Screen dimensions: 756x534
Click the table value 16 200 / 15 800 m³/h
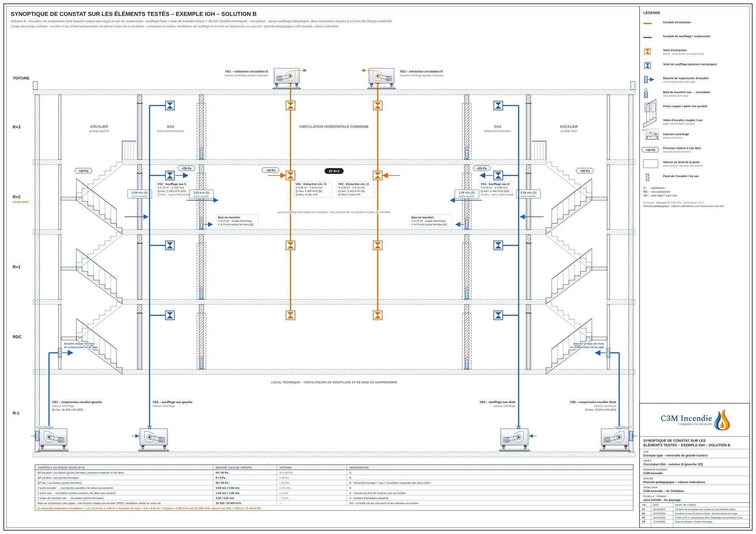(x=228, y=503)
